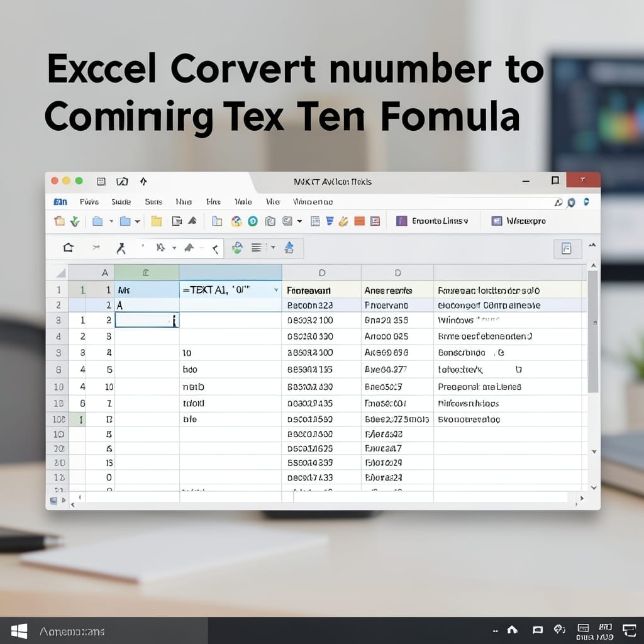Click the orange clipboard icon starting the toolbar
The image size is (644, 644).
coord(60,221)
